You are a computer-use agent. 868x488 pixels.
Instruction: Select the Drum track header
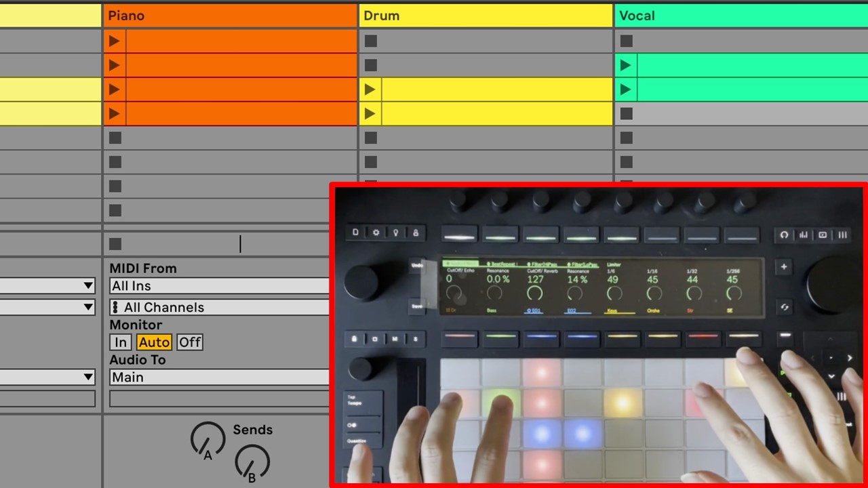[x=486, y=16]
